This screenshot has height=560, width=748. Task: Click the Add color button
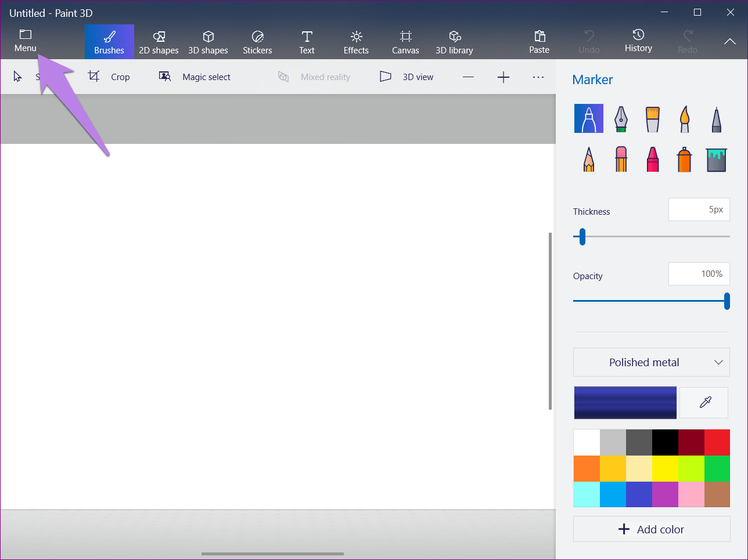[651, 529]
